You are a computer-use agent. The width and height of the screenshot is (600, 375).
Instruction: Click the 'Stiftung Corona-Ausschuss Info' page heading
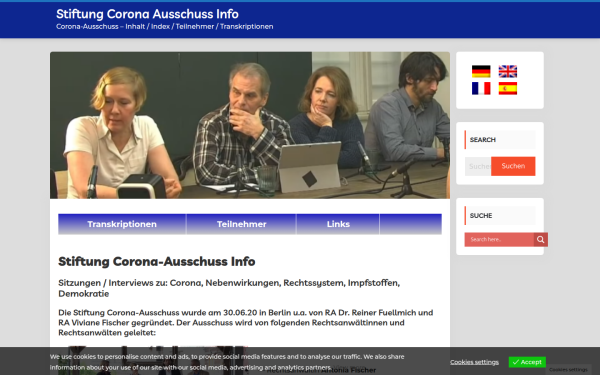(x=157, y=262)
